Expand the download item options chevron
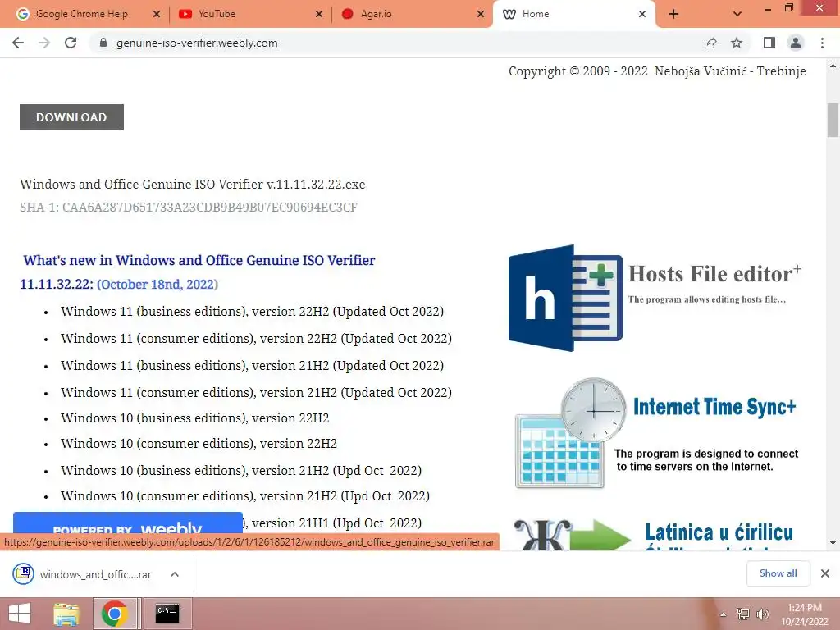Image resolution: width=840 pixels, height=630 pixels. [x=174, y=574]
